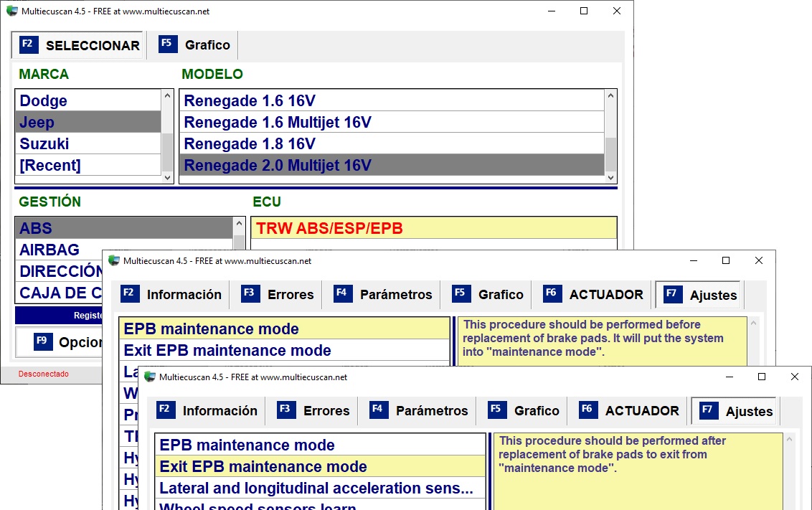Click F5 key icon in front window
Image resolution: width=812 pixels, height=510 pixels.
(496, 410)
